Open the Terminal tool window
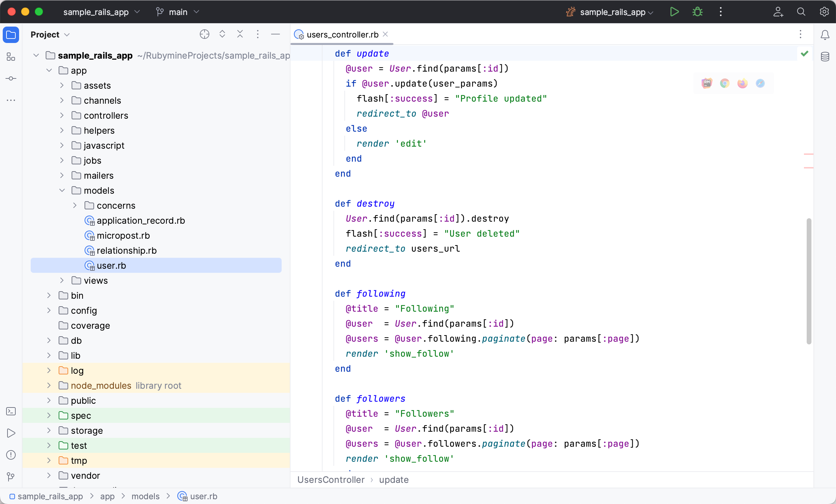Viewport: 836px width, 504px height. tap(11, 411)
